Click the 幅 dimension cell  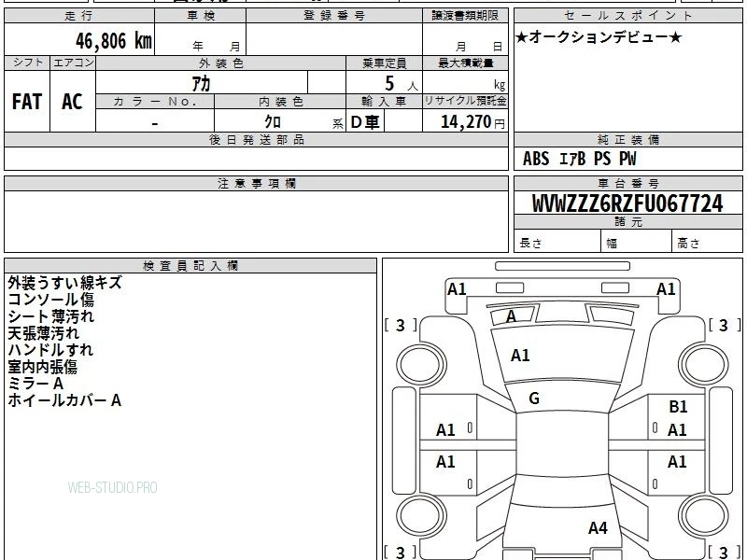coord(637,242)
